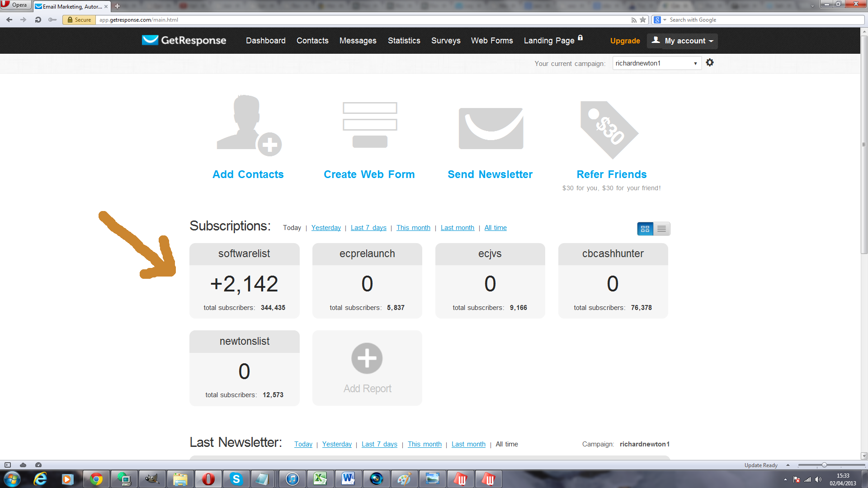This screenshot has width=868, height=488.
Task: Open Microsoft Word from taskbar
Action: click(x=348, y=479)
